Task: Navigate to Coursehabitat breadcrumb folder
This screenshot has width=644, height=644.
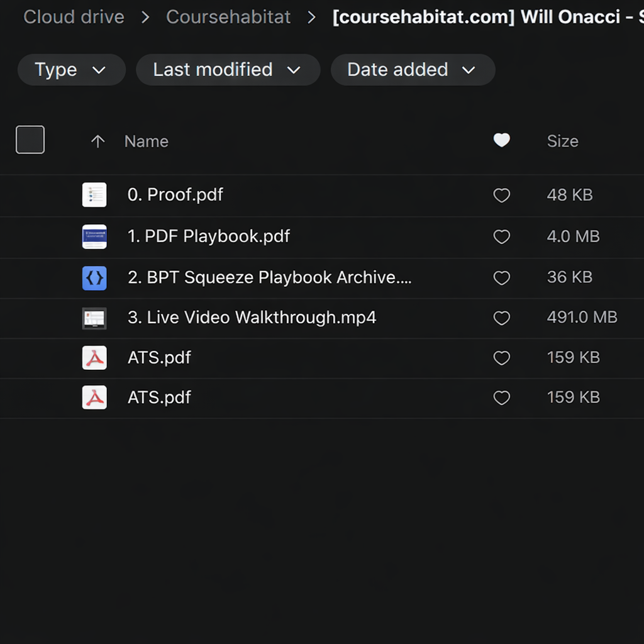Action: pyautogui.click(x=228, y=17)
